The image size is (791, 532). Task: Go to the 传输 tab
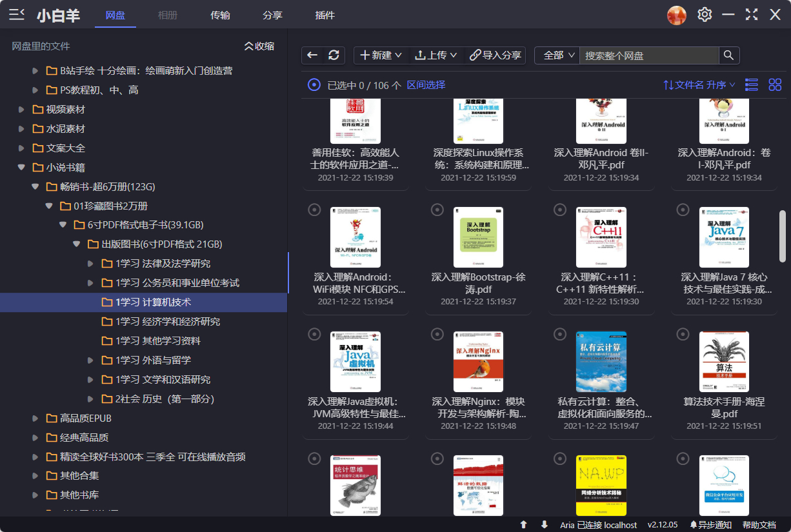(x=220, y=15)
